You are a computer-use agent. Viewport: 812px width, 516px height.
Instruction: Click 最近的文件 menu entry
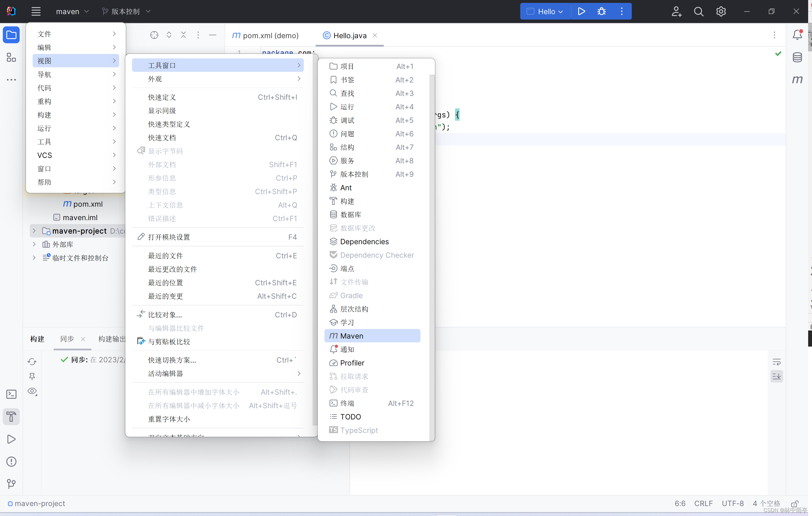218,256
